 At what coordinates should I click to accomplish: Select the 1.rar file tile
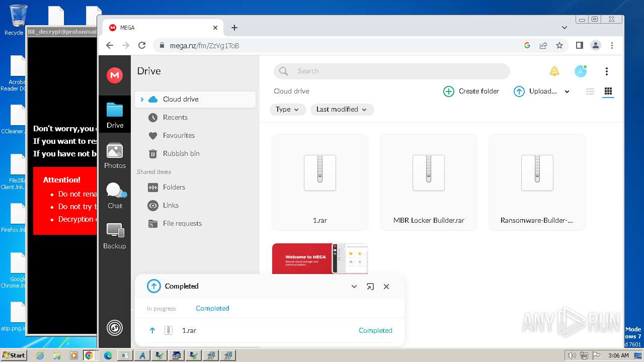tap(320, 183)
